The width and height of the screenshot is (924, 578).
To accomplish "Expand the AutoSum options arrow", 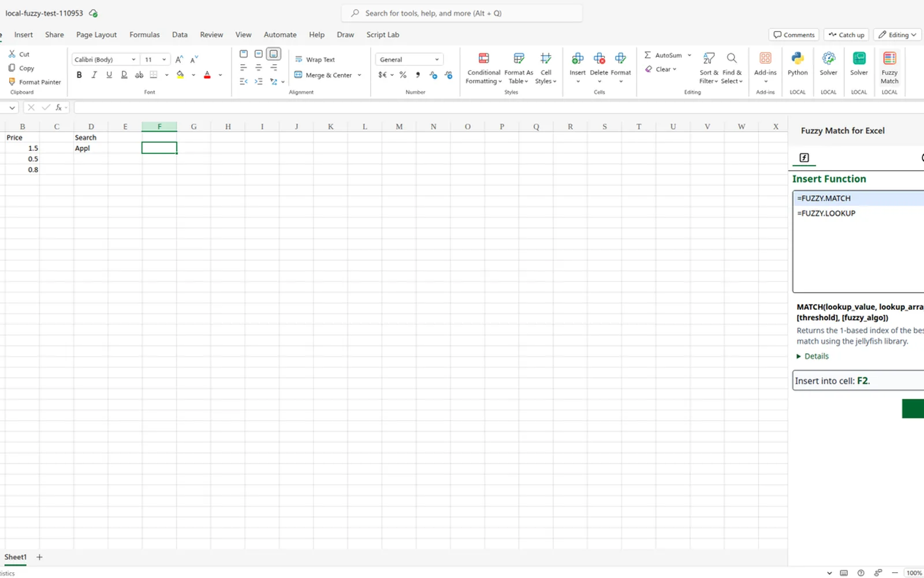I will pos(689,55).
